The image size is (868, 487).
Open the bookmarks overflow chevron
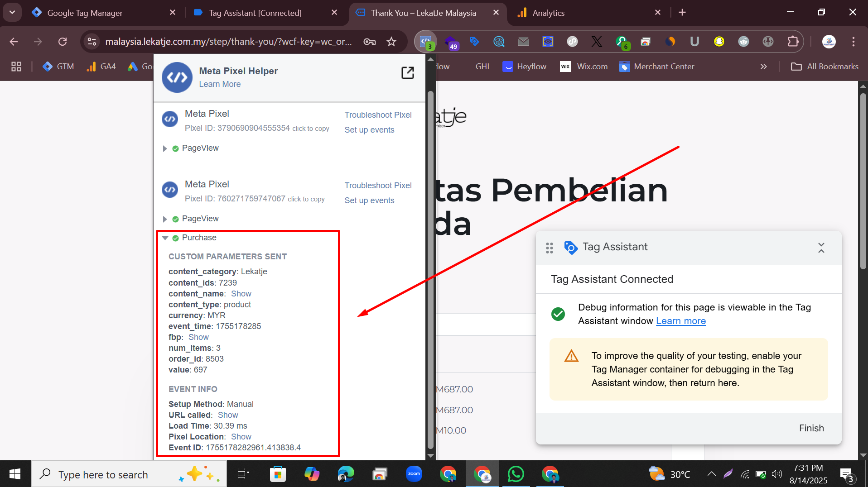[x=764, y=66]
